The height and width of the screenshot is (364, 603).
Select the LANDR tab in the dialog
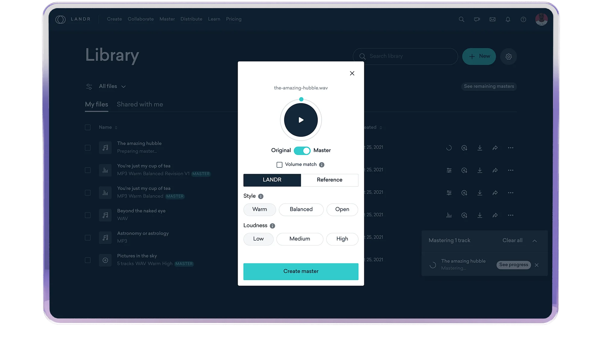(x=272, y=180)
